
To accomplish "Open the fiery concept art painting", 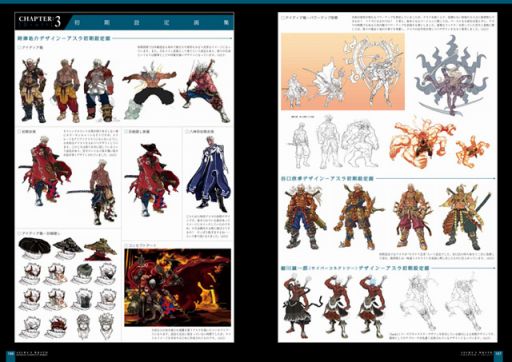I will [177, 287].
